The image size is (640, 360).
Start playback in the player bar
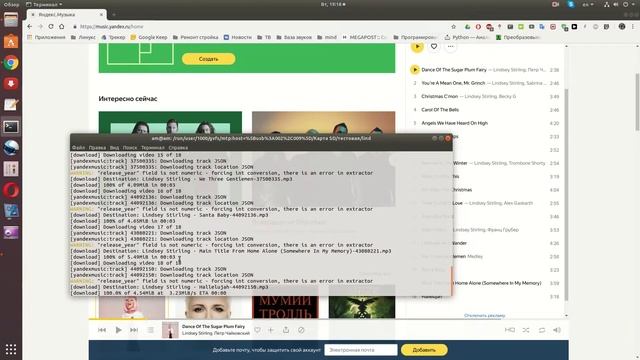click(x=118, y=330)
